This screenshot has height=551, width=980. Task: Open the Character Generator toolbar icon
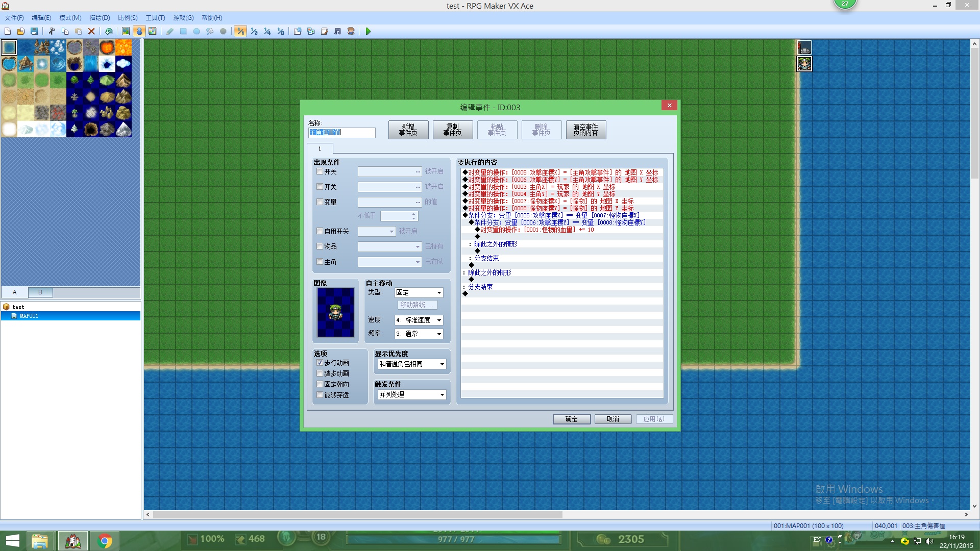point(351,32)
